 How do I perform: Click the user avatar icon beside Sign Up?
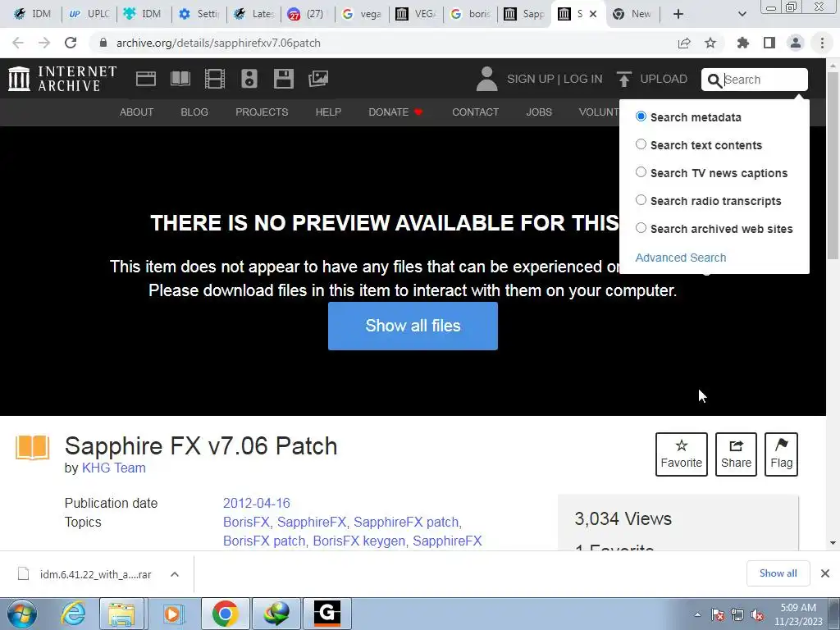click(x=487, y=79)
